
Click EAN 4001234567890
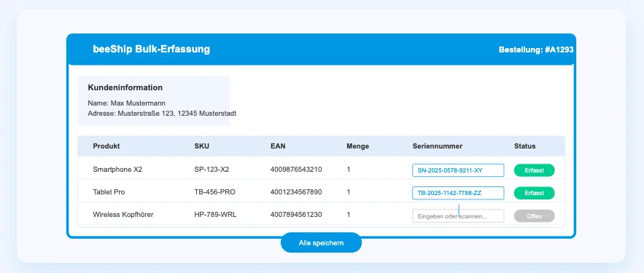(296, 192)
